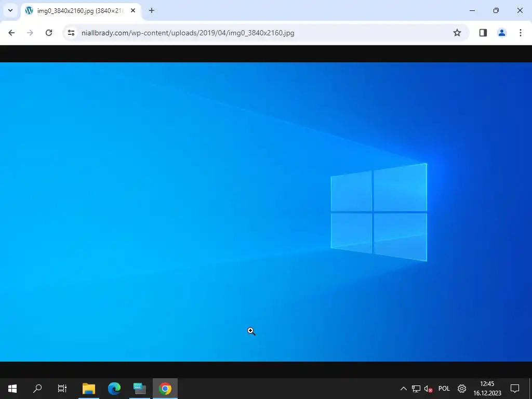The height and width of the screenshot is (399, 532).
Task: Select the img0_3840x2160.jpg tab
Action: [82, 11]
